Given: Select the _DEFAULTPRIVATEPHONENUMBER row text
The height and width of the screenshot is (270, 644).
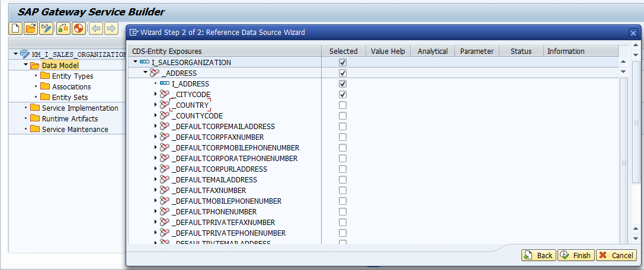Looking at the screenshot, I should tap(229, 233).
